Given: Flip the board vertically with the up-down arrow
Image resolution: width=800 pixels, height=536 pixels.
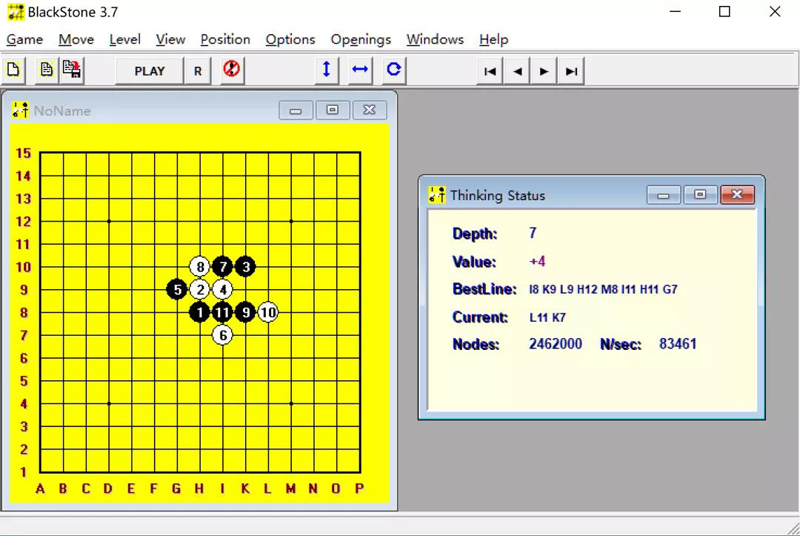Looking at the screenshot, I should click(x=327, y=70).
